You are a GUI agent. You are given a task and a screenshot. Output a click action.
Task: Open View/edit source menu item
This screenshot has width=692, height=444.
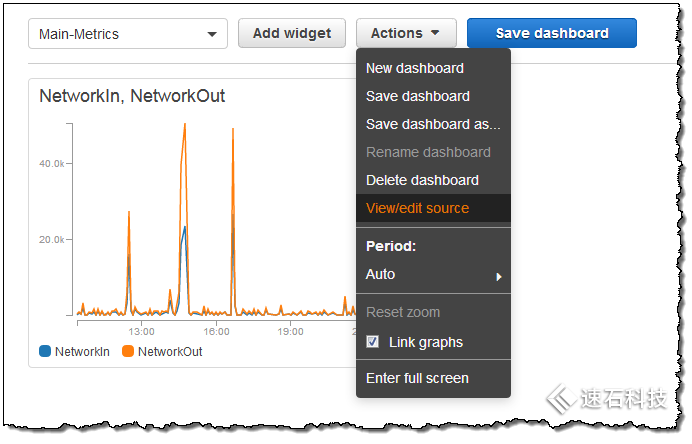coord(417,208)
